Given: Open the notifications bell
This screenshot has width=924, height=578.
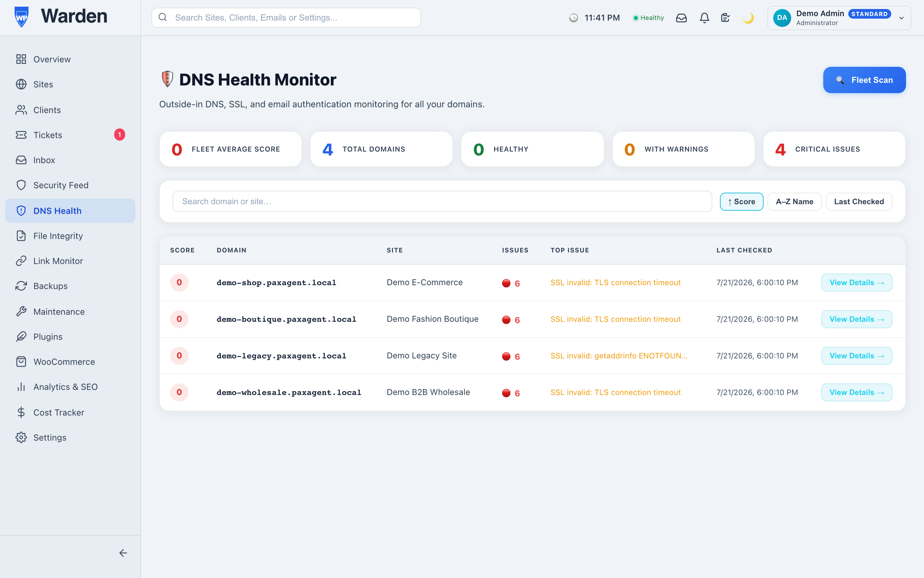Looking at the screenshot, I should (705, 18).
